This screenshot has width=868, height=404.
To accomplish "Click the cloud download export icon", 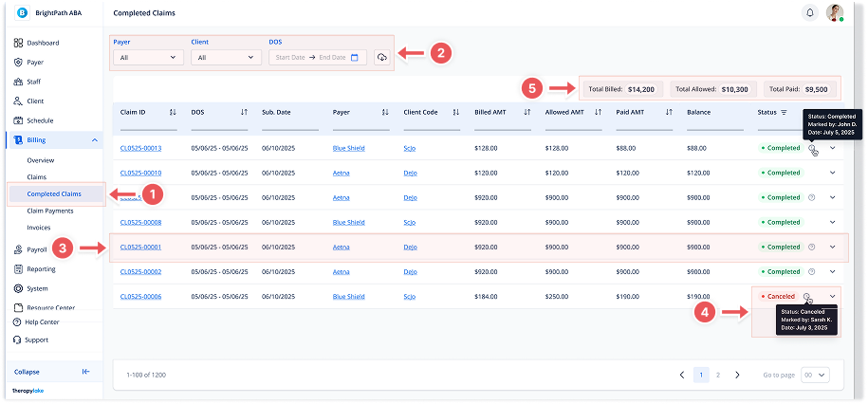I will (x=381, y=58).
